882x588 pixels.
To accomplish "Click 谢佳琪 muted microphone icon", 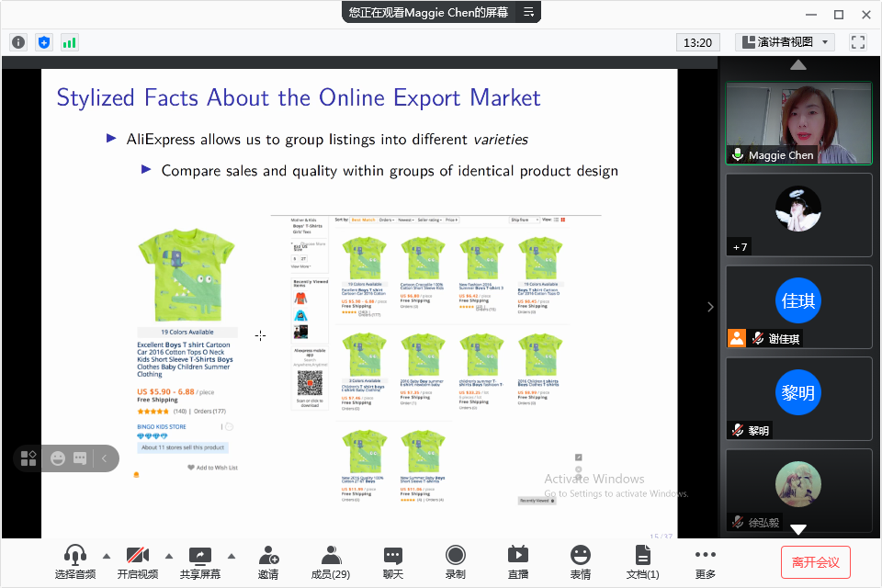I will pos(758,338).
